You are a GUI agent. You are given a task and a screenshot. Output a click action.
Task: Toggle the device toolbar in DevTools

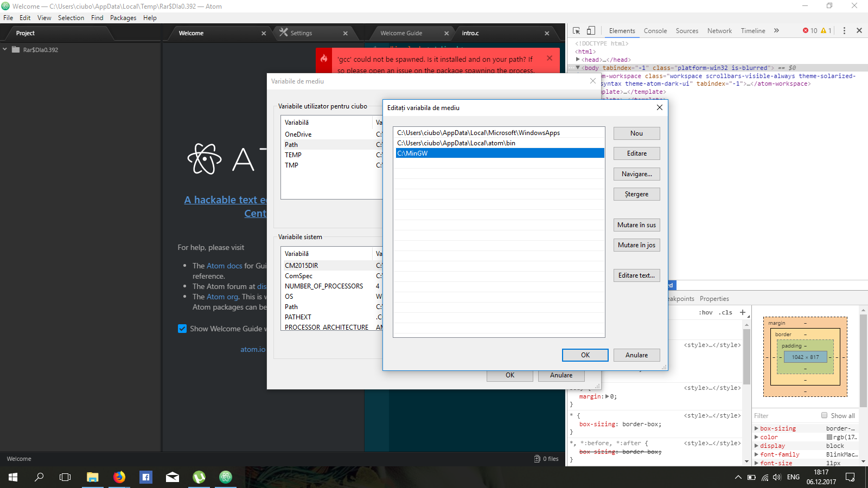591,30
